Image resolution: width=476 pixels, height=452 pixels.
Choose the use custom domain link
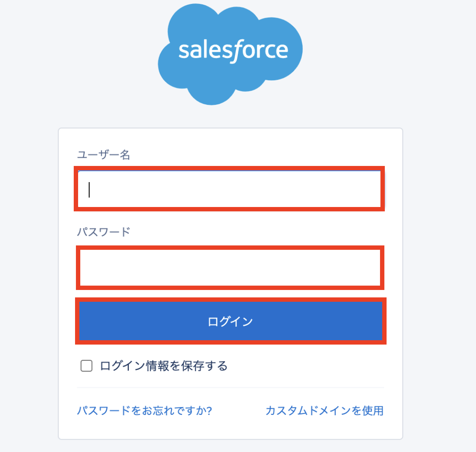point(324,411)
